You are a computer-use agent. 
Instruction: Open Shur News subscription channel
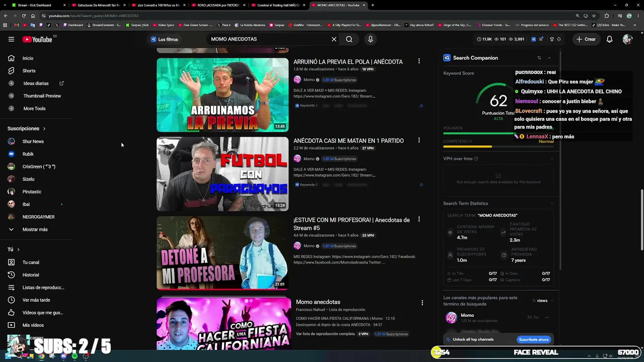33,142
